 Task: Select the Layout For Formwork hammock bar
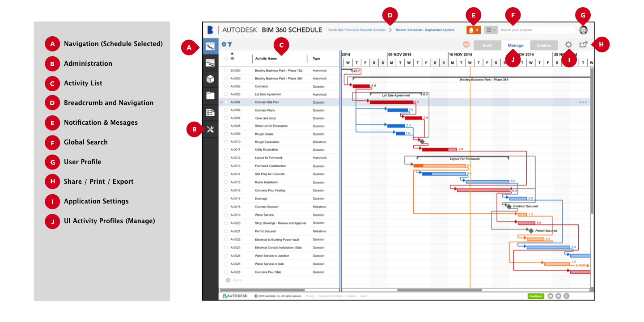[463, 158]
